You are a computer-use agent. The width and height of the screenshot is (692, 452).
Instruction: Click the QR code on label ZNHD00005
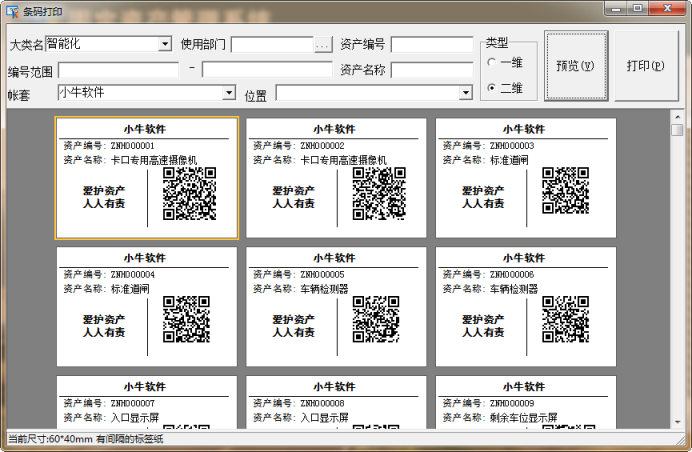point(376,320)
